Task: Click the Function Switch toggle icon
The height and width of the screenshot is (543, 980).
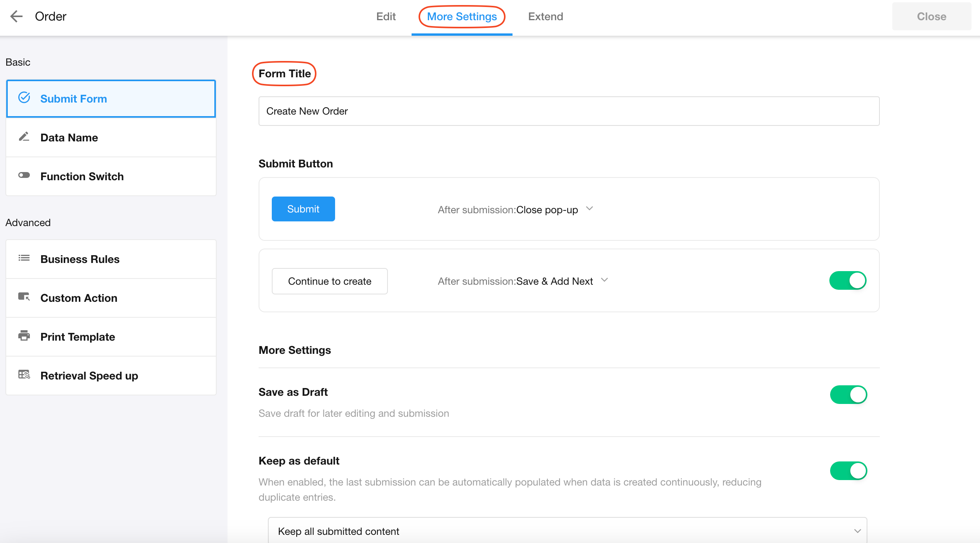Action: 24,176
